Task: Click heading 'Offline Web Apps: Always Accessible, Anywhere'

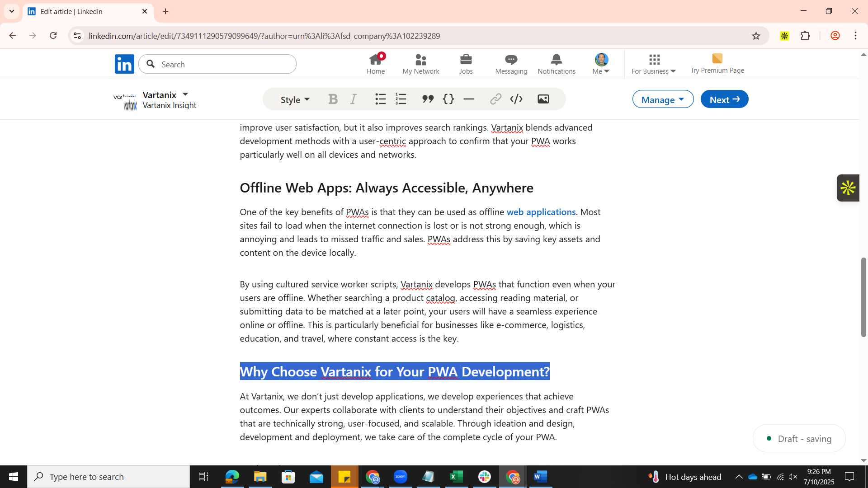Action: click(x=387, y=188)
